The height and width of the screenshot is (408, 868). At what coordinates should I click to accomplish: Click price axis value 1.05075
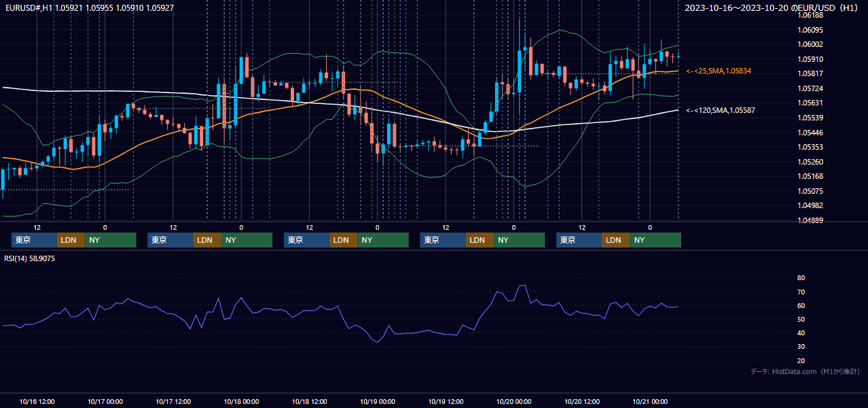click(810, 191)
